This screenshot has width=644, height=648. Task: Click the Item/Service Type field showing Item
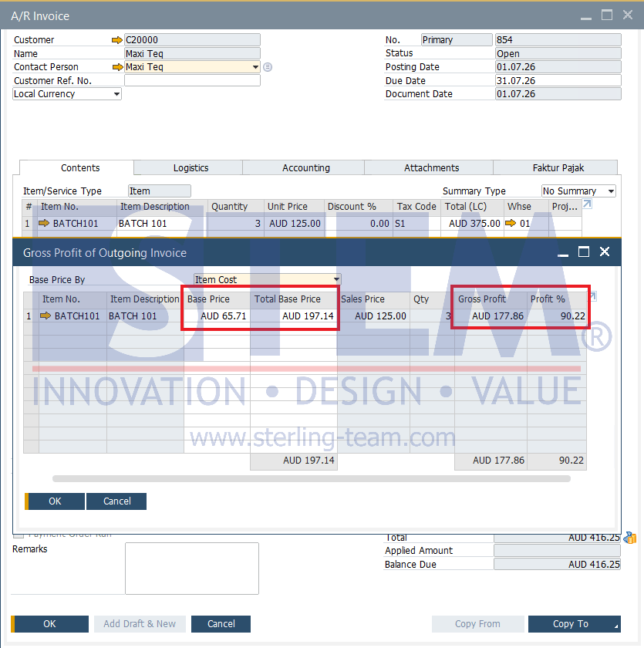[160, 191]
